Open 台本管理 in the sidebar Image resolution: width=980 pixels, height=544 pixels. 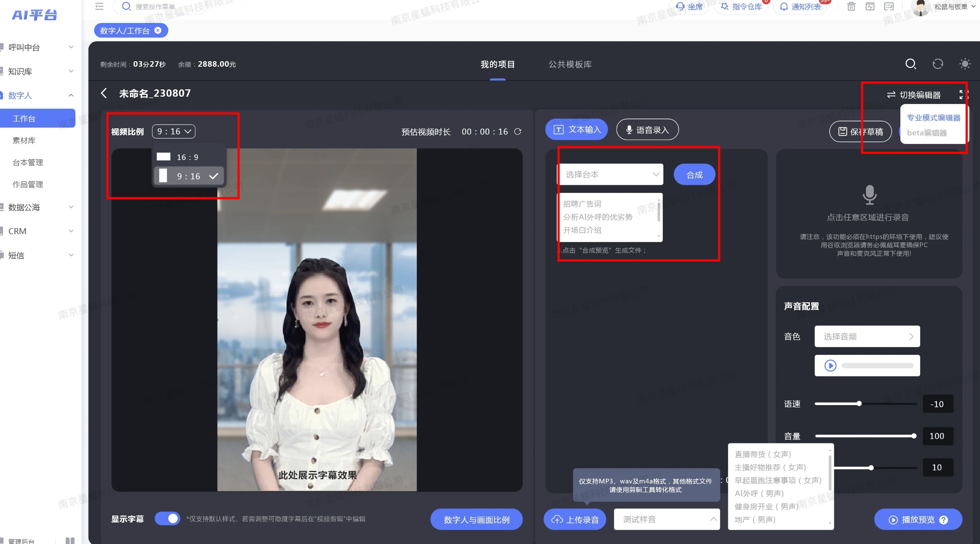tap(28, 163)
